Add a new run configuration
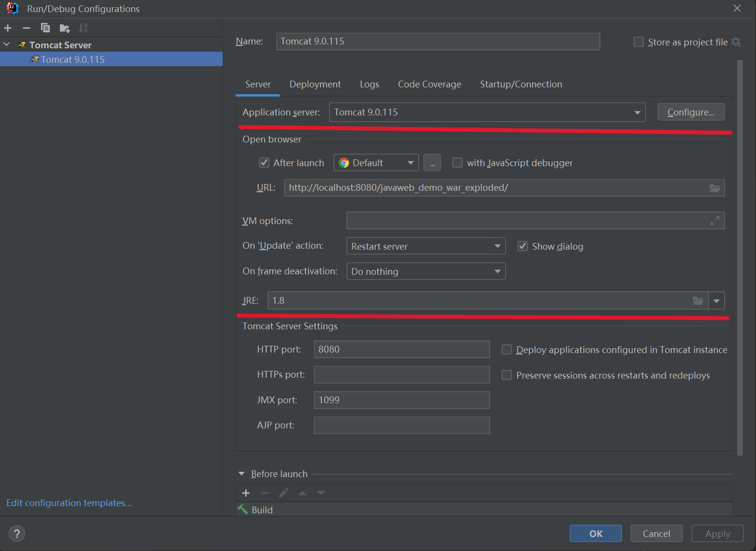 point(8,28)
